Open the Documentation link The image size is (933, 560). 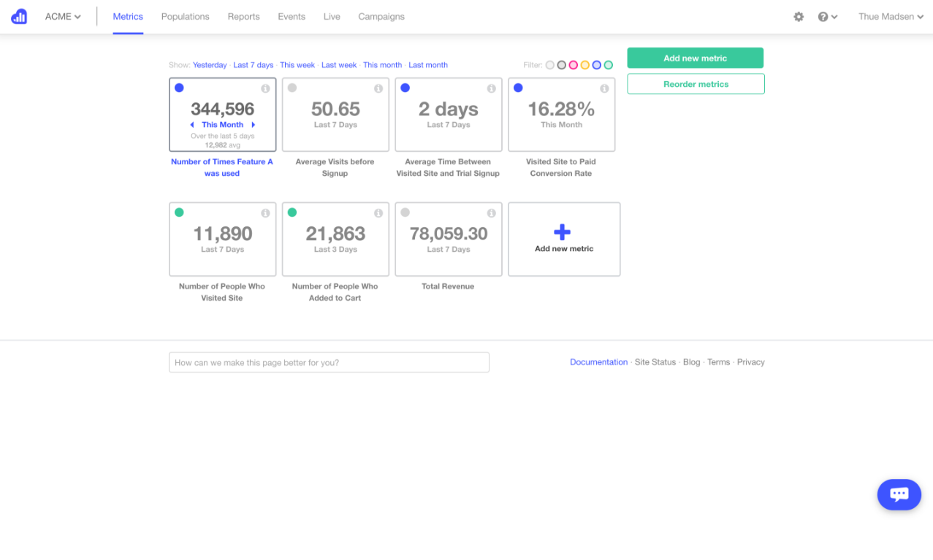(598, 361)
